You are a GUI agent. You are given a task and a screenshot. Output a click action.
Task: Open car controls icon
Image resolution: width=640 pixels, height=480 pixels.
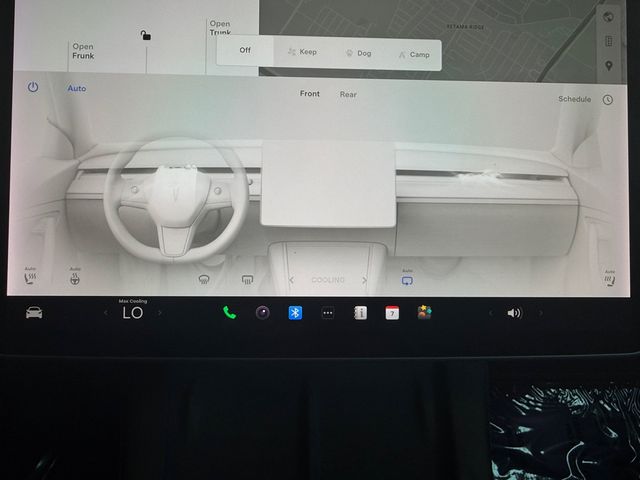[34, 313]
